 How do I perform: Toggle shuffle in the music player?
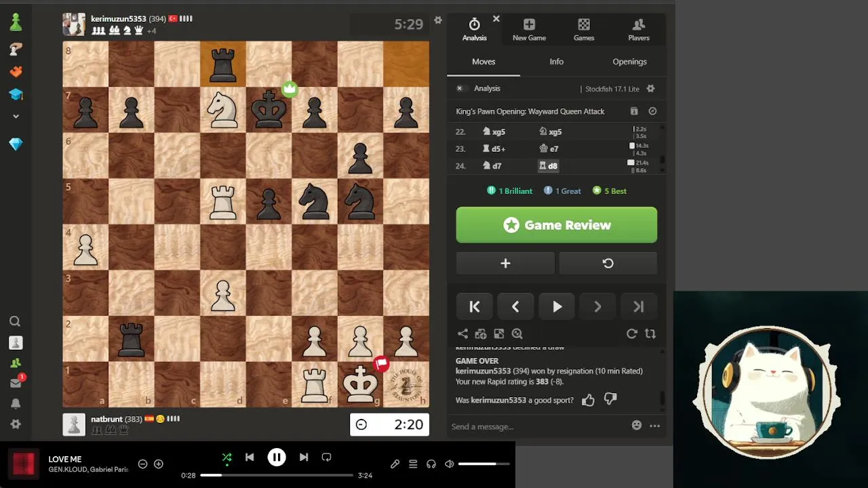[x=227, y=457]
